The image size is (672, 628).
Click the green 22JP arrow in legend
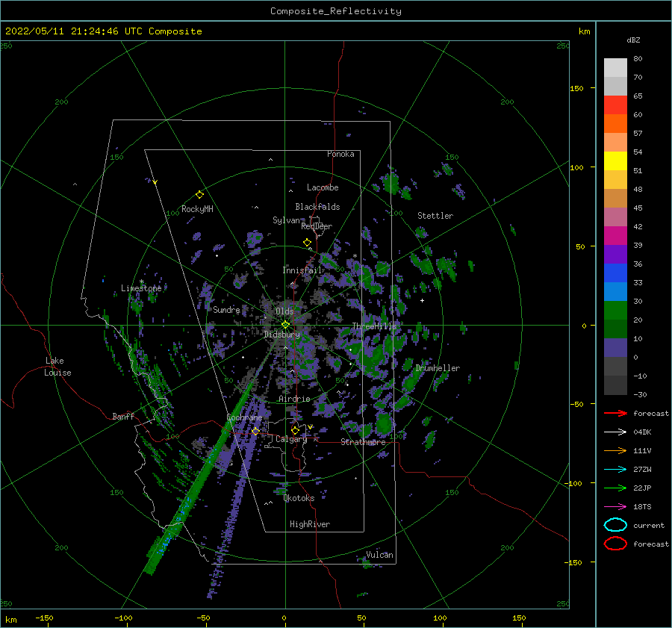coord(615,488)
